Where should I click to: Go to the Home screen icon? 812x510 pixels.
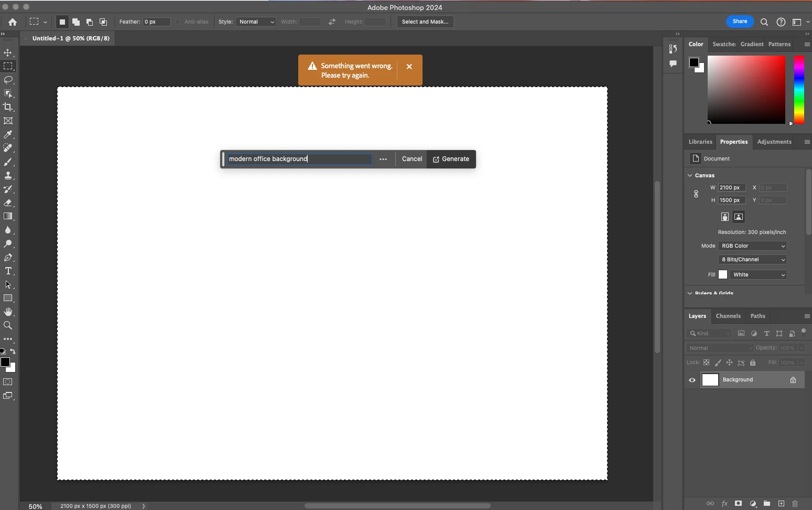click(13, 22)
